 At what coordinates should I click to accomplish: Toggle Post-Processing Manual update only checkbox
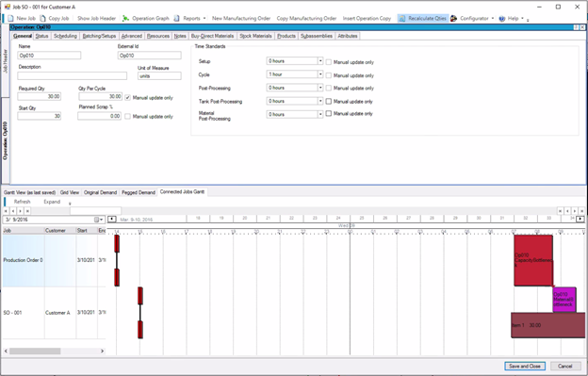329,88
